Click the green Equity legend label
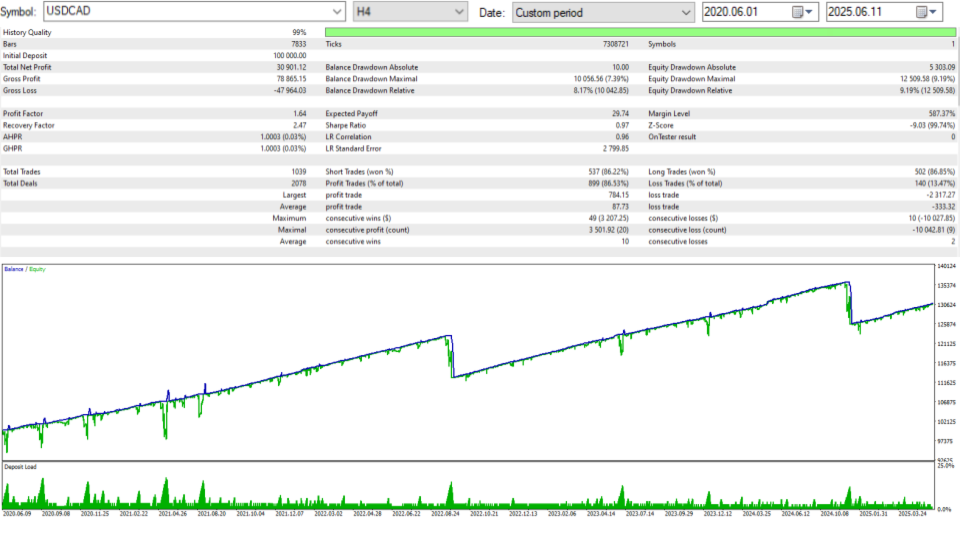This screenshot has height=540, width=960. (37, 269)
